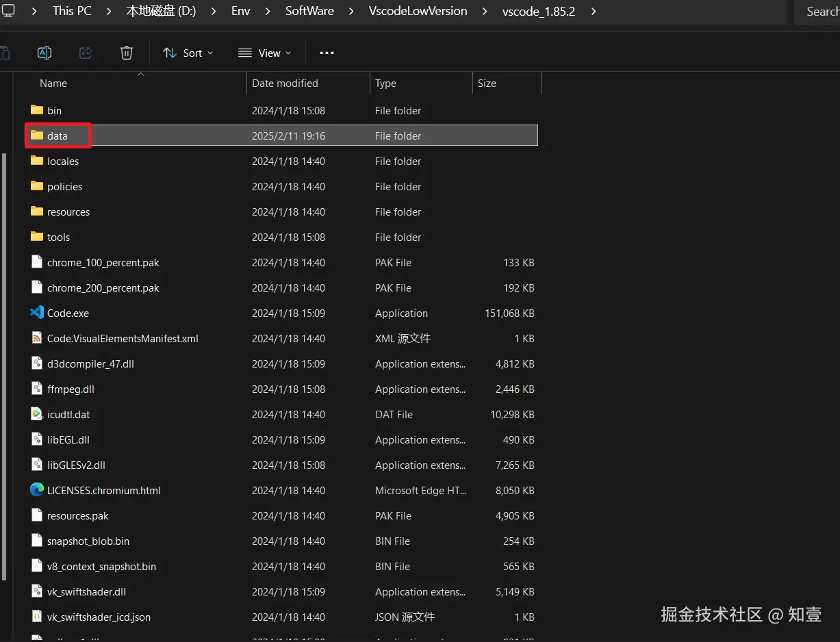Select file name Code.exe

click(x=68, y=313)
